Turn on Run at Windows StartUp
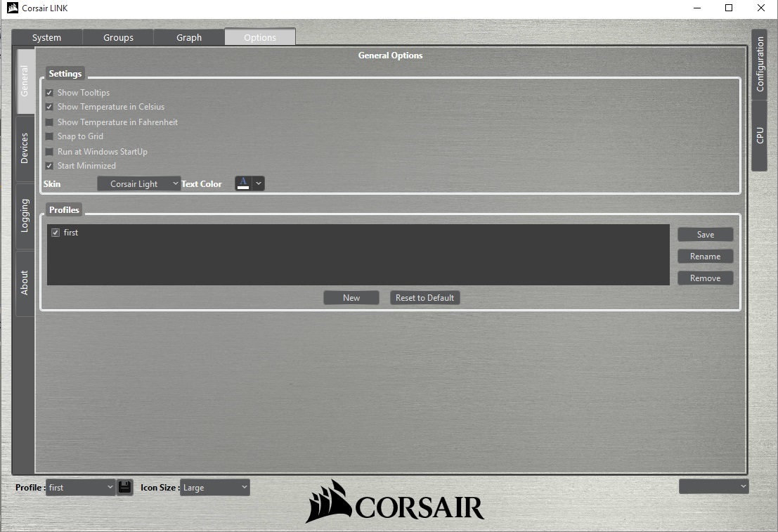 [x=48, y=151]
